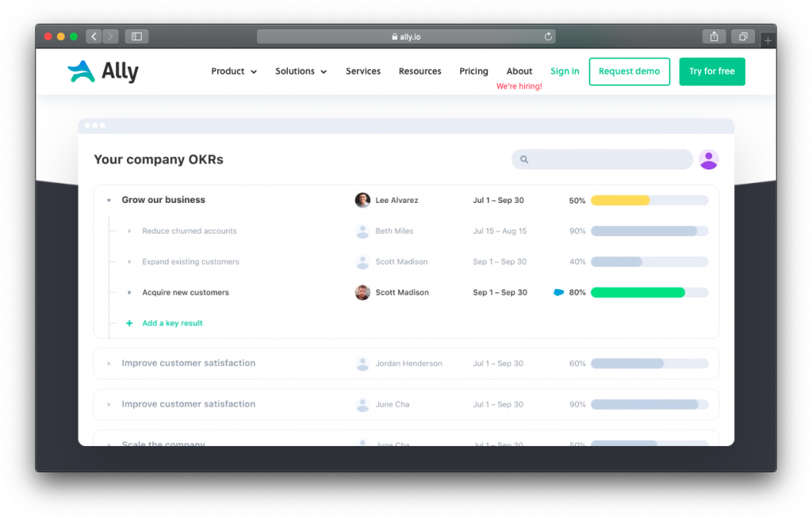Expand the Expand existing customers key result
The image size is (812, 519).
tap(129, 261)
